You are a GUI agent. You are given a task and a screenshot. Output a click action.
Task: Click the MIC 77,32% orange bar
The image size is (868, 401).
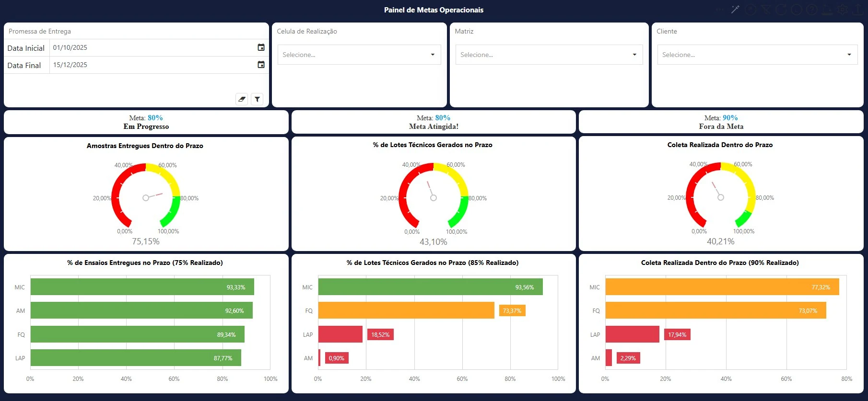[722, 287]
